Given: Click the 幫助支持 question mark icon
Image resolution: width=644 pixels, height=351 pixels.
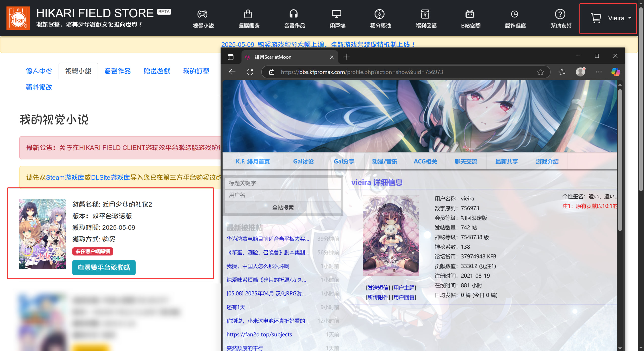Looking at the screenshot, I should 560,14.
